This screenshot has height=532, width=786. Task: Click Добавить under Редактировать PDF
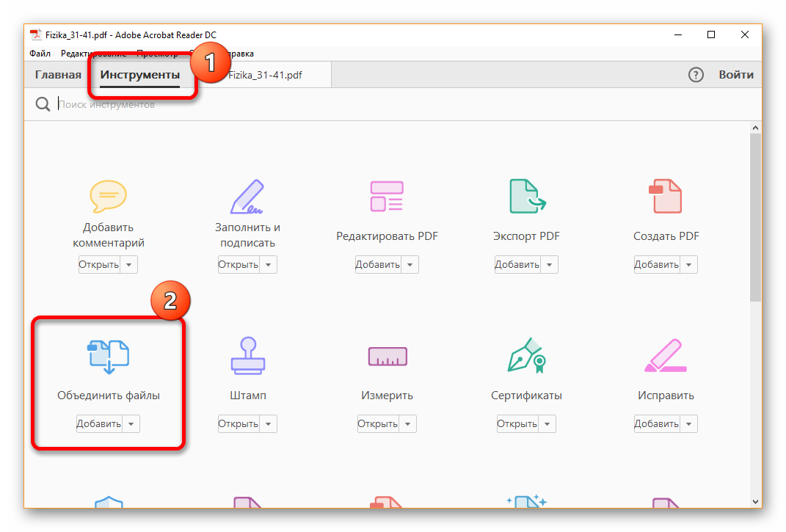coord(378,265)
